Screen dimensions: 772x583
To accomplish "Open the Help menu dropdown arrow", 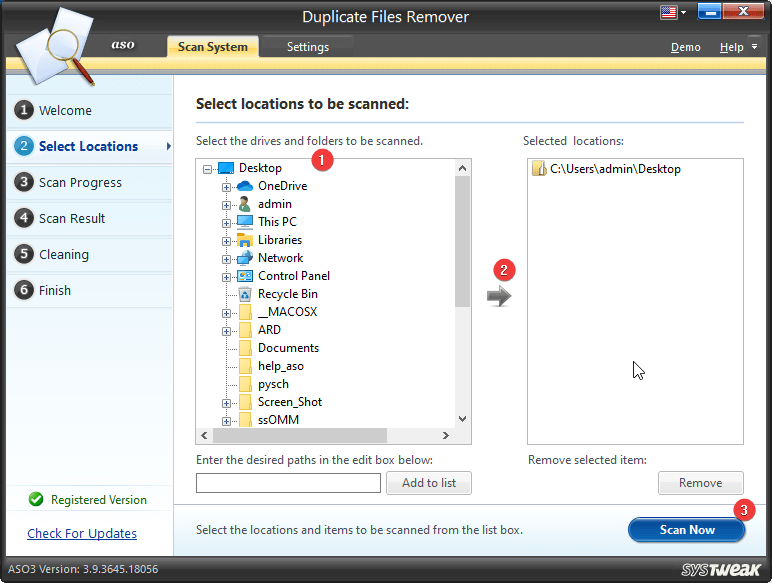I will point(754,46).
